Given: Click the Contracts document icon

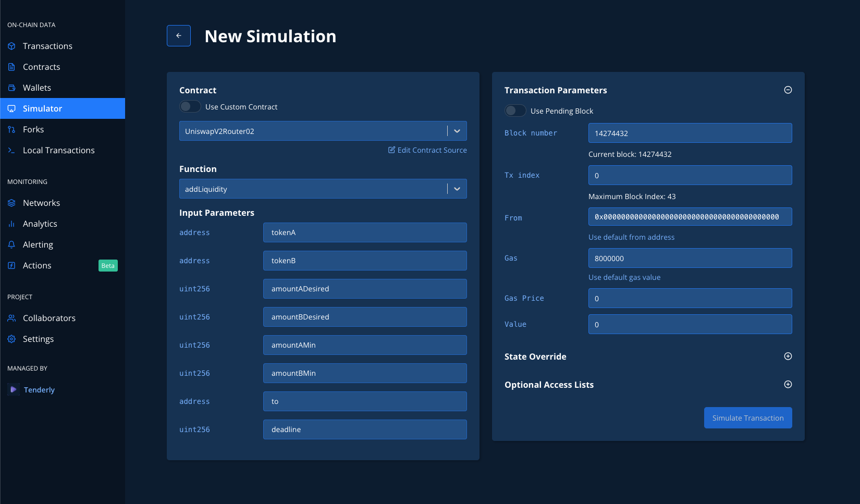Looking at the screenshot, I should tap(11, 67).
